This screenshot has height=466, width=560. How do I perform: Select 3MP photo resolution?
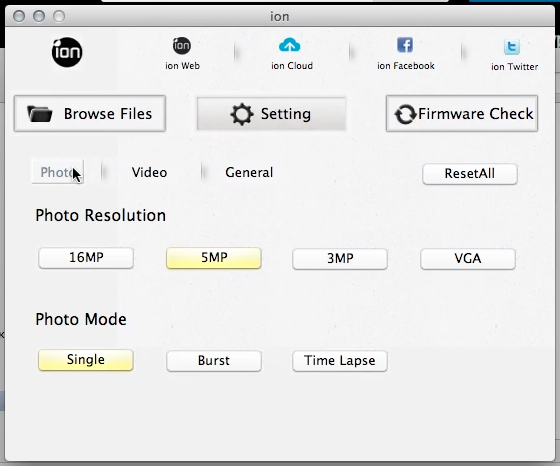tap(340, 259)
